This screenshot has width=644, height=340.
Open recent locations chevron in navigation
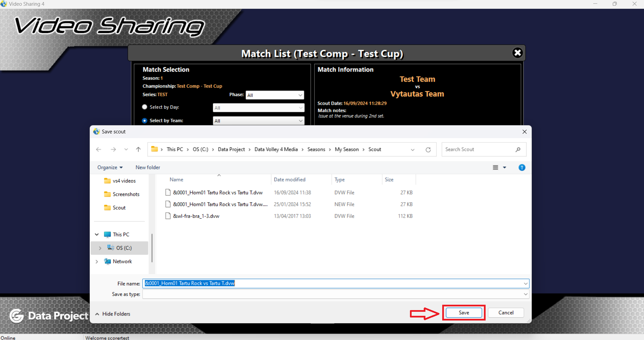(x=126, y=150)
